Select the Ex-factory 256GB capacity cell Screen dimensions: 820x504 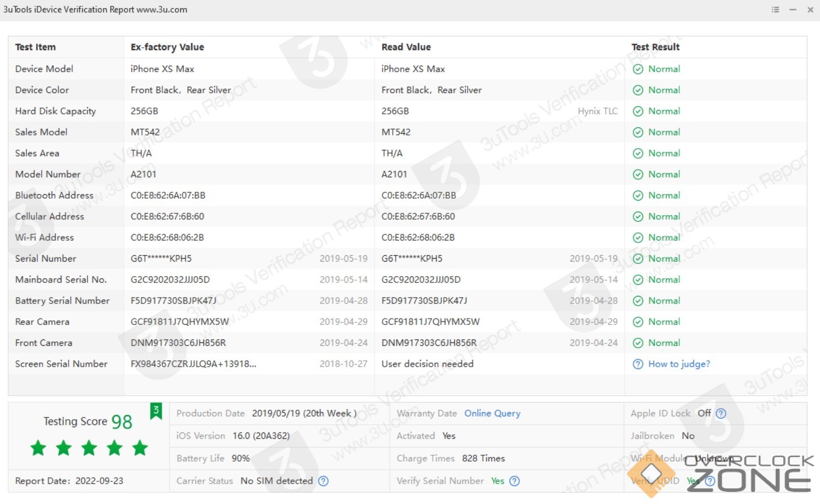click(144, 111)
